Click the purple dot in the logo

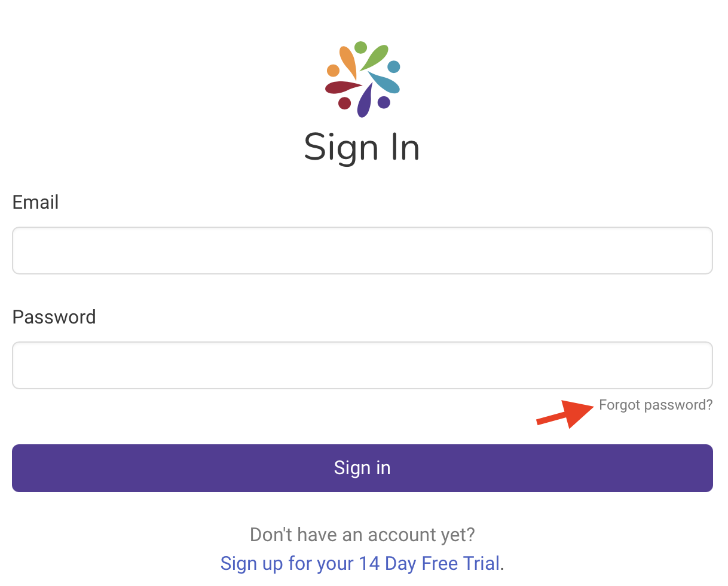coord(384,102)
